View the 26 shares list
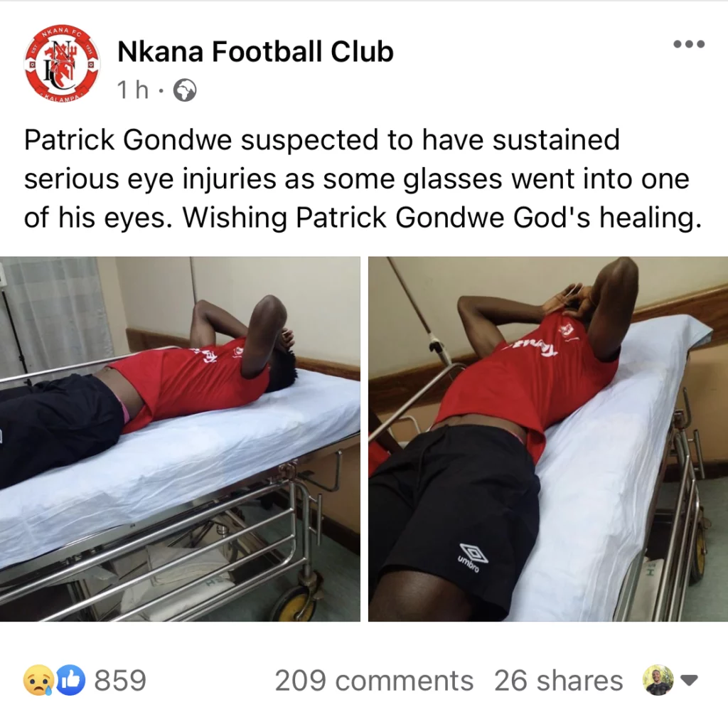 [x=558, y=681]
